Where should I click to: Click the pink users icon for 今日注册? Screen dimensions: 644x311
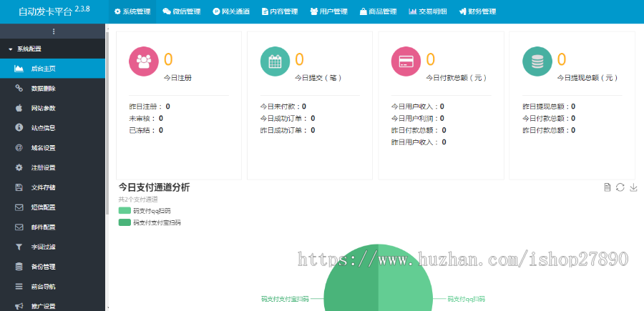coord(144,61)
